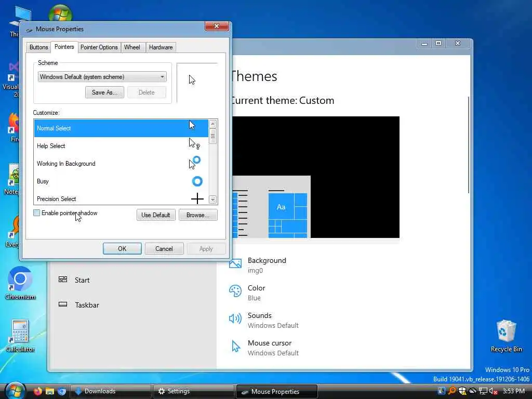Switch to the Settings taskbar button
The height and width of the screenshot is (399, 532).
click(x=193, y=391)
